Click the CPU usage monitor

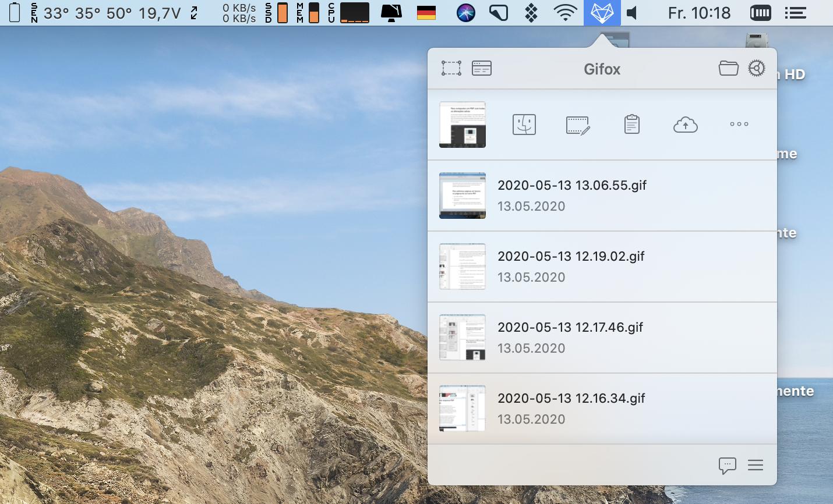[x=348, y=13]
